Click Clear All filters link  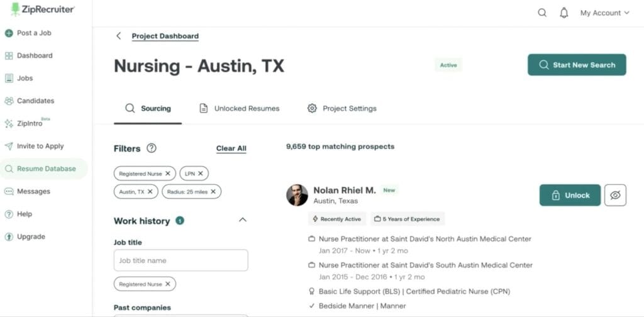[231, 148]
